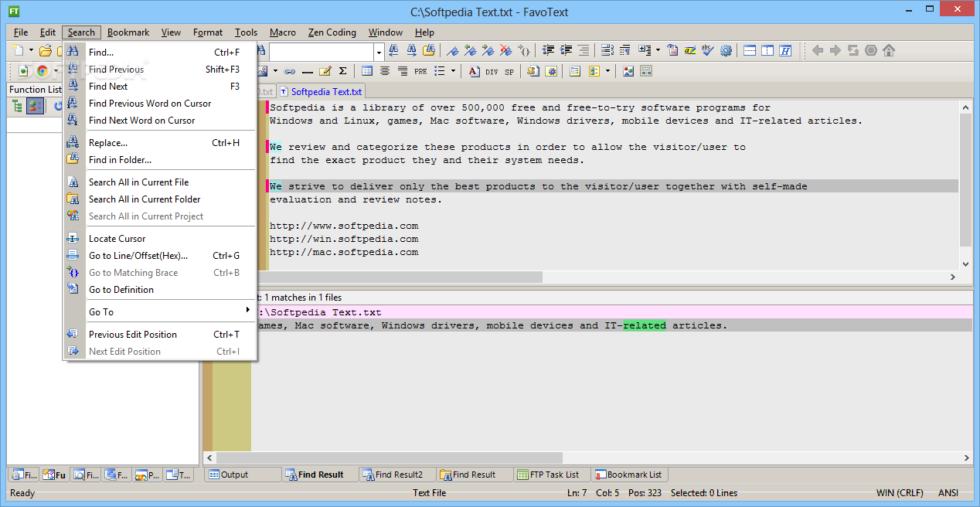This screenshot has width=980, height=507.
Task: Click the Sigma symbol toolbar icon
Action: (342, 71)
